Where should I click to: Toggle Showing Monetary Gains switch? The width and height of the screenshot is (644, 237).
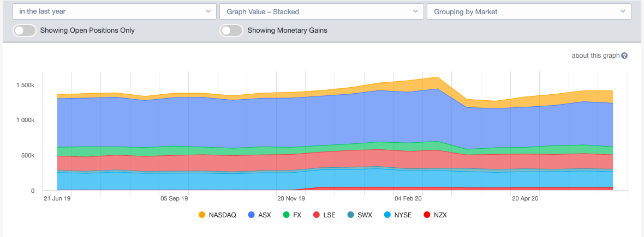(232, 31)
